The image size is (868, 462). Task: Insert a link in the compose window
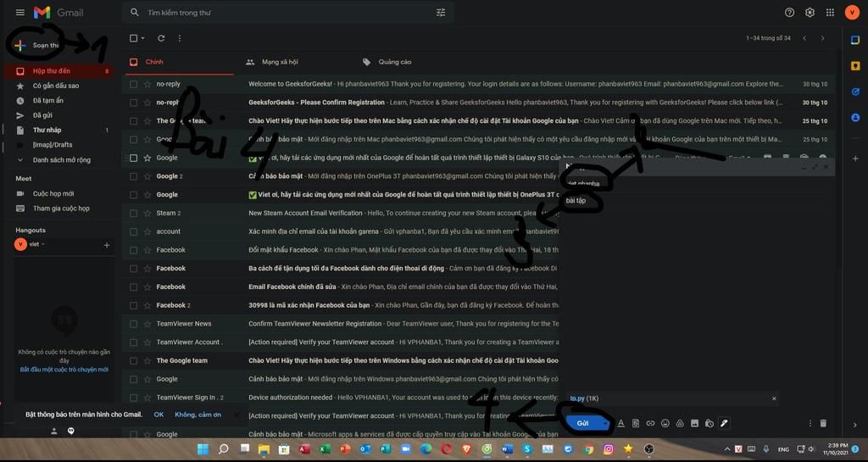pos(650,423)
